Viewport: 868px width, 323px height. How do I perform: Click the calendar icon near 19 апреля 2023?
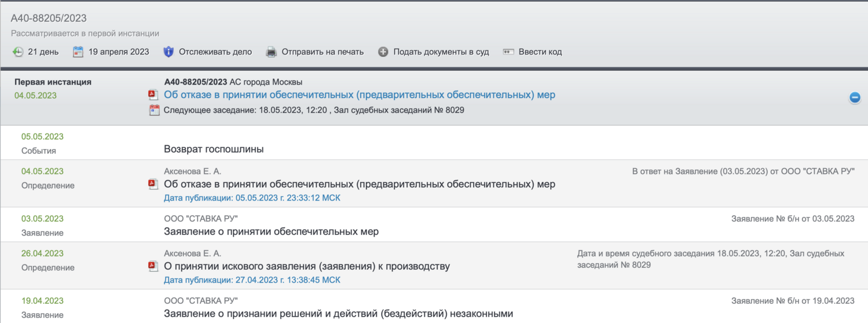[x=78, y=52]
